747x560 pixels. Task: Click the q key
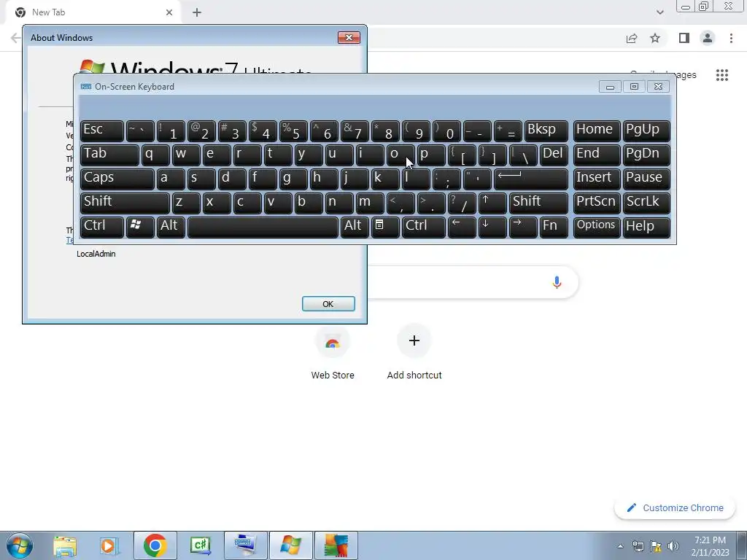point(155,155)
